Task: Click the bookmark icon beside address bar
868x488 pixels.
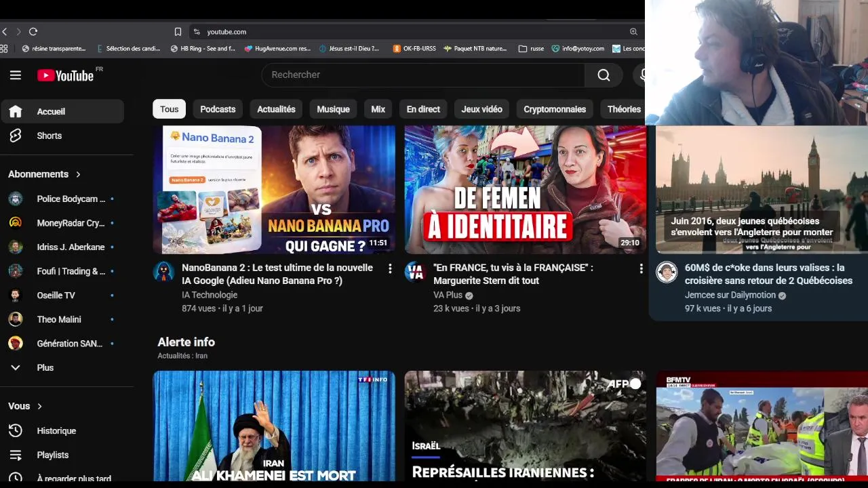Action: 178,32
